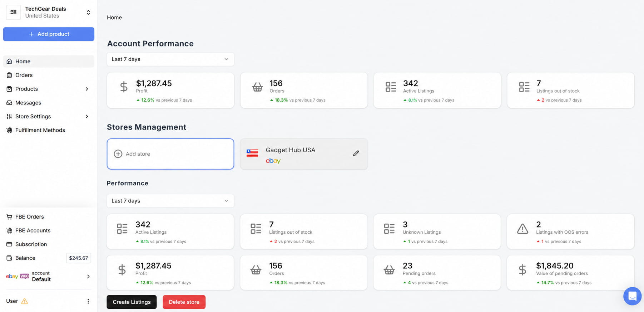This screenshot has height=312, width=644.
Task: Click the Orders clipboard icon
Action: coord(9,75)
